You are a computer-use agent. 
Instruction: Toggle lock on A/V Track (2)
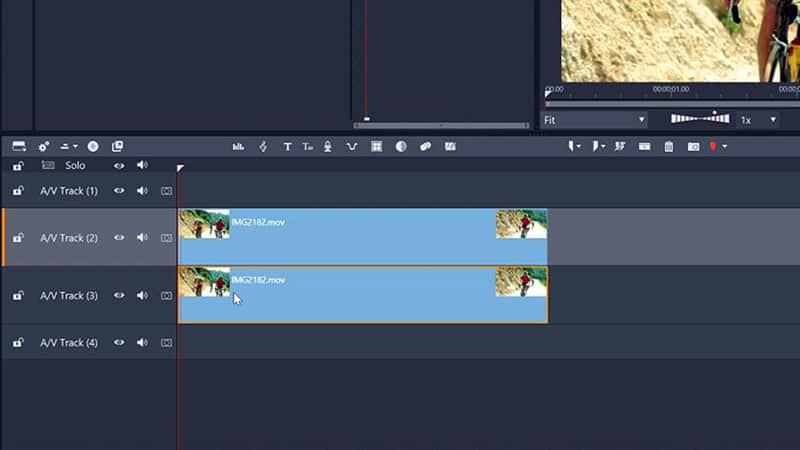(18, 238)
